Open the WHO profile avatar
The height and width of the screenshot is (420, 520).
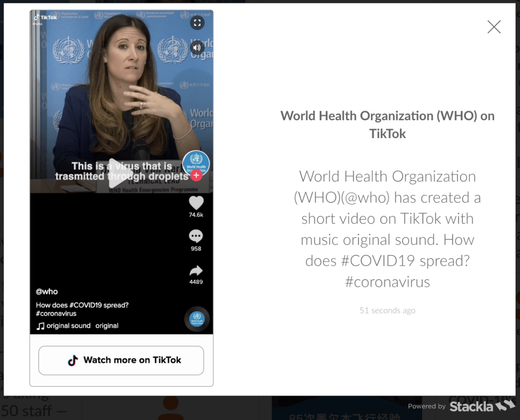[196, 163]
